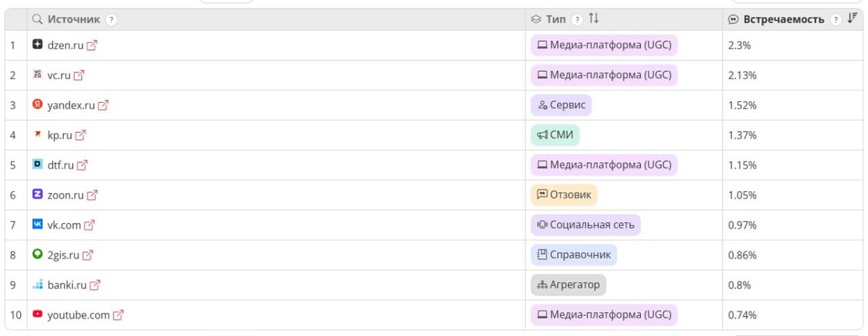Click the search magnifier icon in Источник header
Screen dimensions: 868x336
click(38, 20)
